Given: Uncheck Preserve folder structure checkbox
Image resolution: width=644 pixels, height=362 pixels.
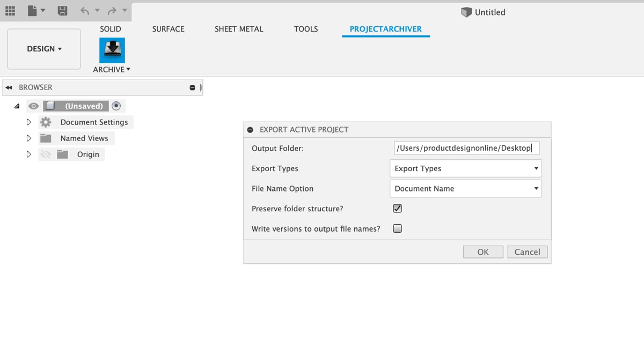Looking at the screenshot, I should (398, 208).
